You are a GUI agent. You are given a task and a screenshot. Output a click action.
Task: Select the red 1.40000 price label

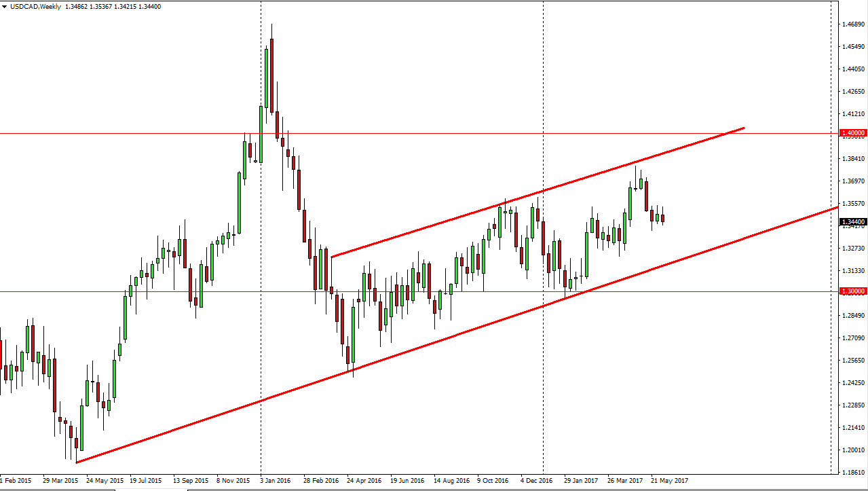pyautogui.click(x=853, y=133)
